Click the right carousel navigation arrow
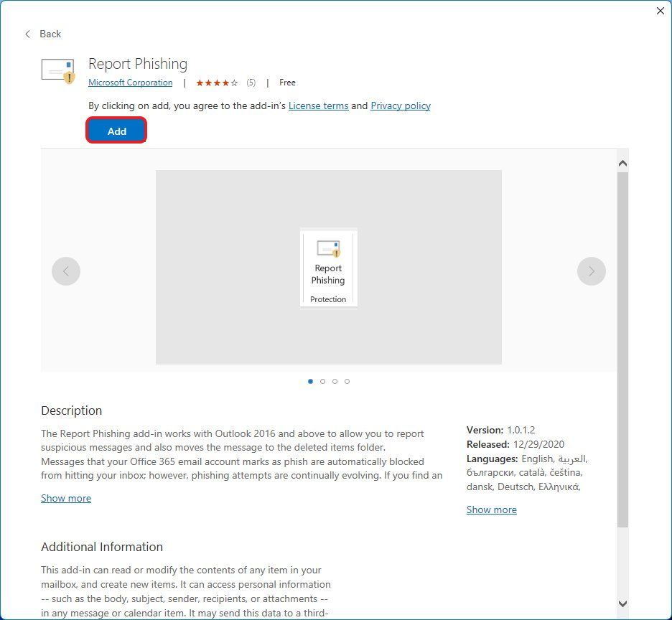The height and width of the screenshot is (620, 672). click(x=591, y=271)
